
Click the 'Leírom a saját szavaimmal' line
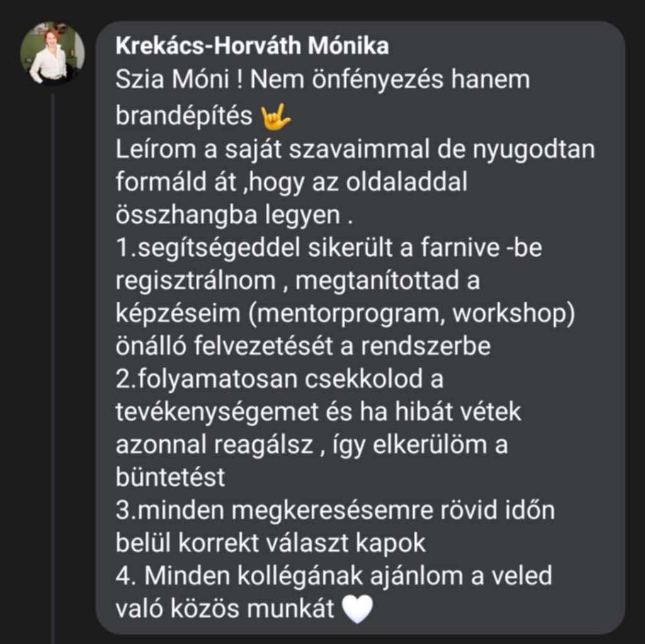click(355, 149)
